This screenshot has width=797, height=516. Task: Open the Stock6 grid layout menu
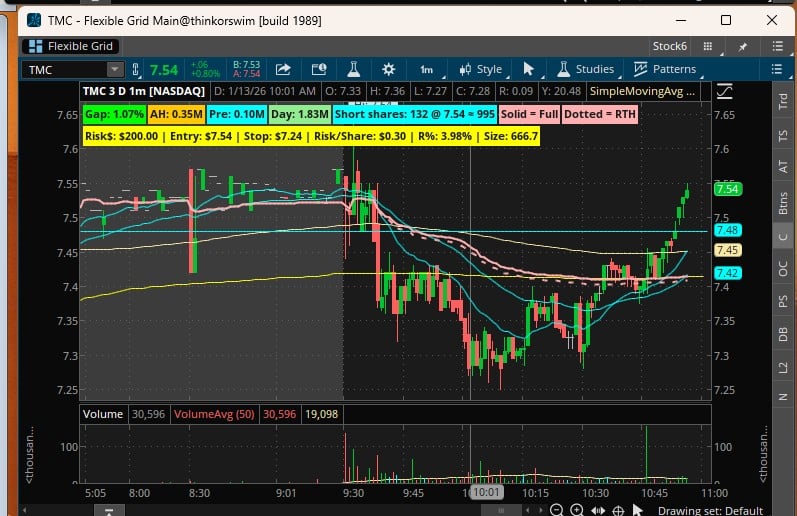click(x=669, y=46)
